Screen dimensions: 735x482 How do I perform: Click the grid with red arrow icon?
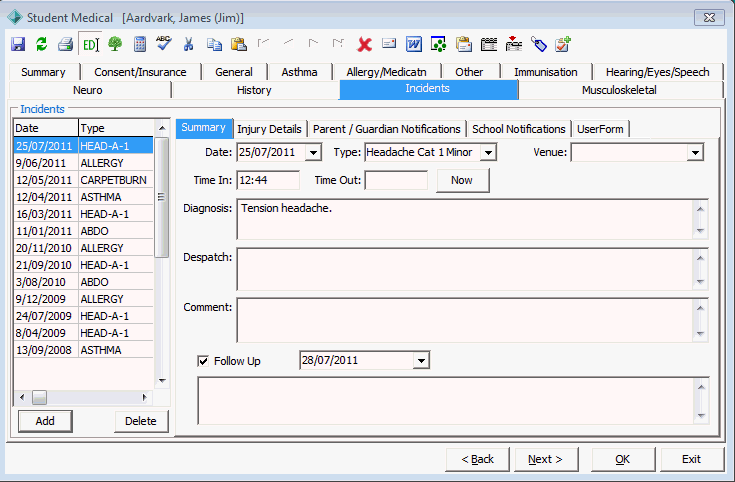(514, 44)
